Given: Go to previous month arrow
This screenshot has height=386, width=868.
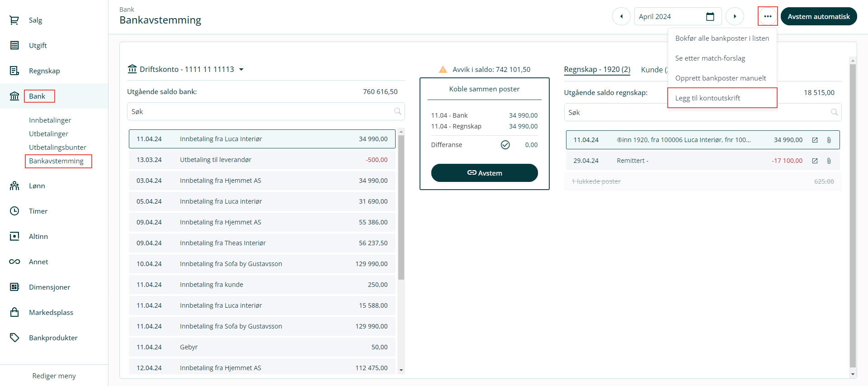Looking at the screenshot, I should 621,17.
